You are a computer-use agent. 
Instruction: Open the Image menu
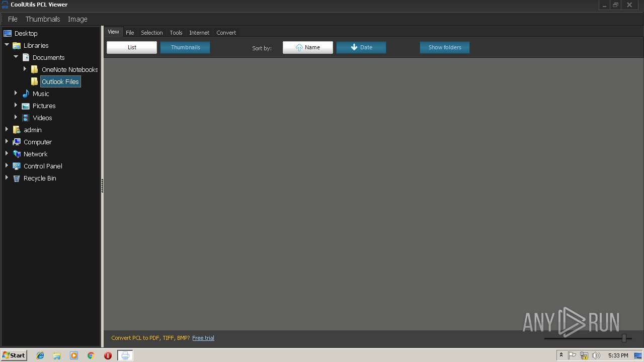pos(77,19)
